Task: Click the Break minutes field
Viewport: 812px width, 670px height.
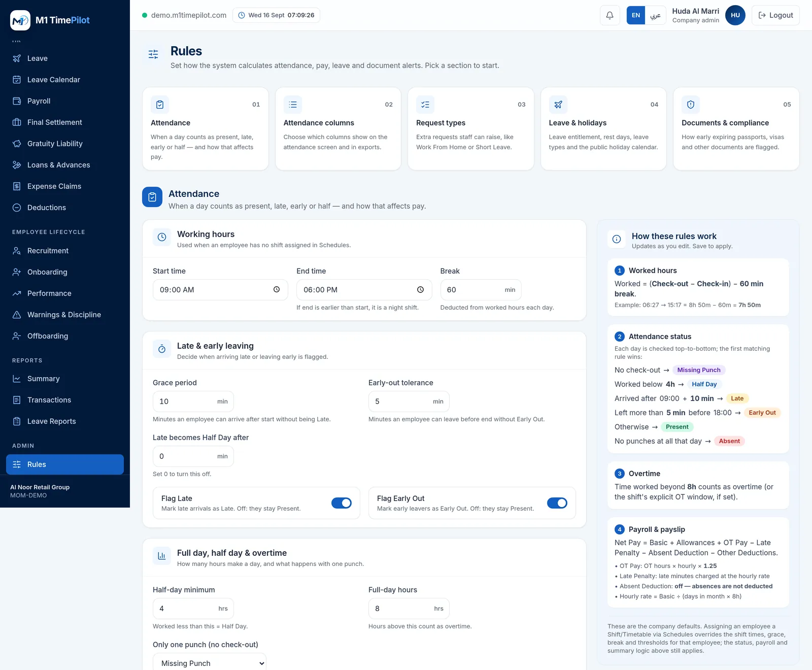Action: (x=481, y=290)
